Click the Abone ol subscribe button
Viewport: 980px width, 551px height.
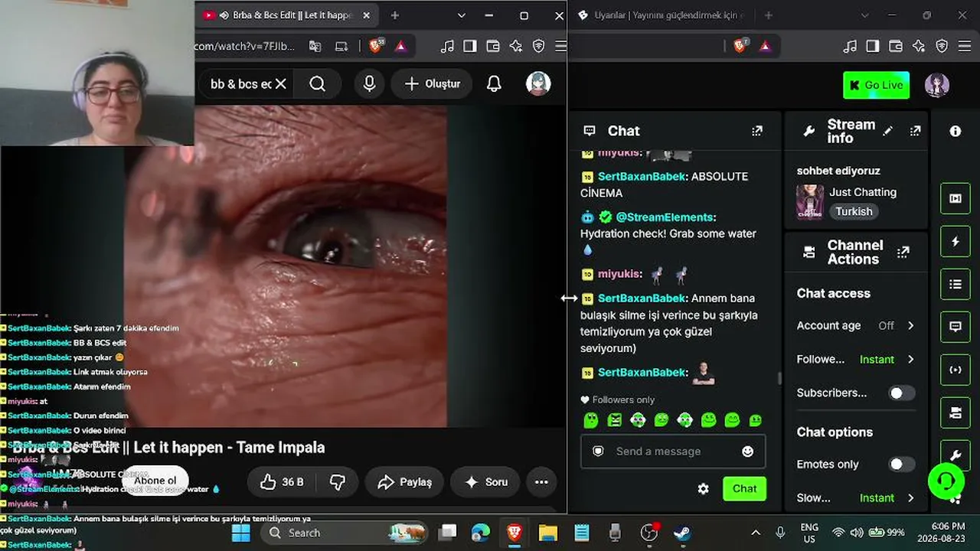tap(155, 481)
